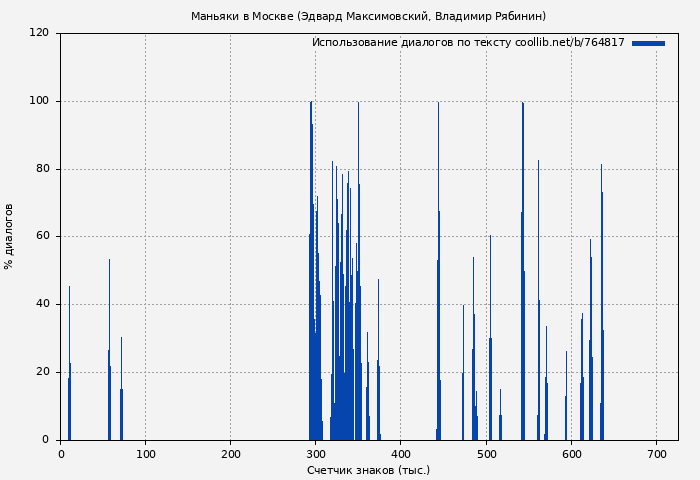Click the Y-axis tick label 60

tap(42, 237)
